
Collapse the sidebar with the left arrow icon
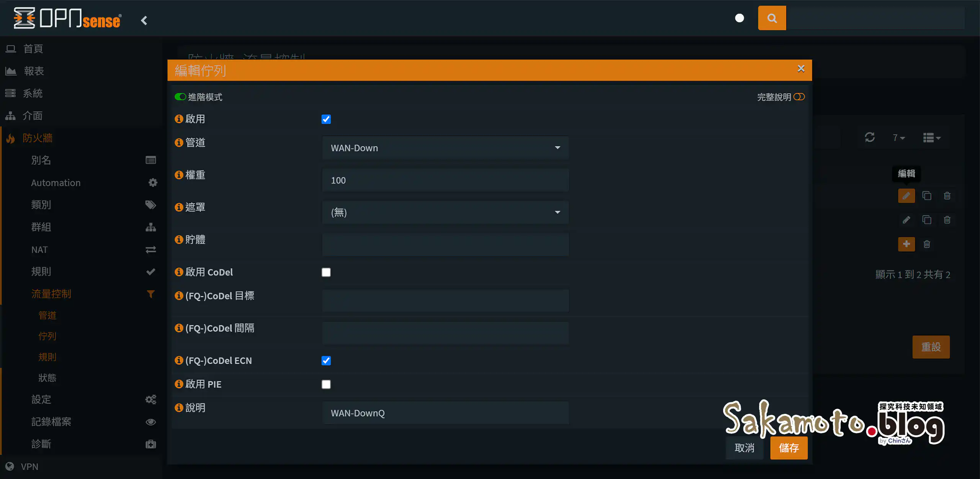tap(144, 20)
